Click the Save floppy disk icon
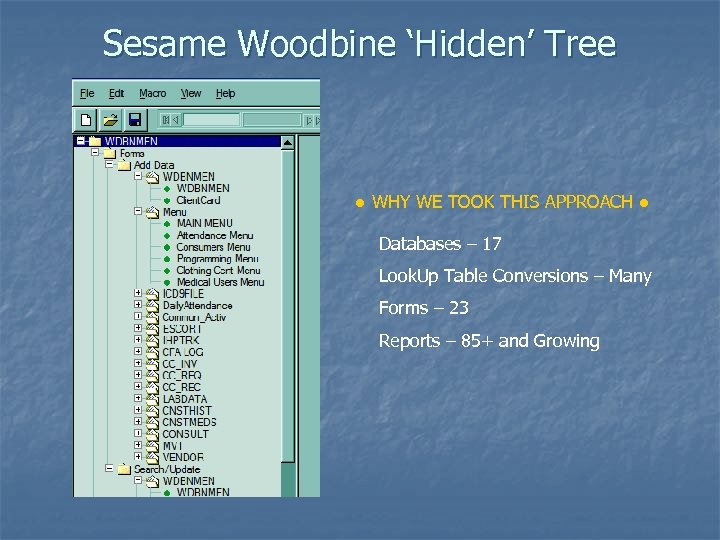The width and height of the screenshot is (720, 540). pos(135,120)
